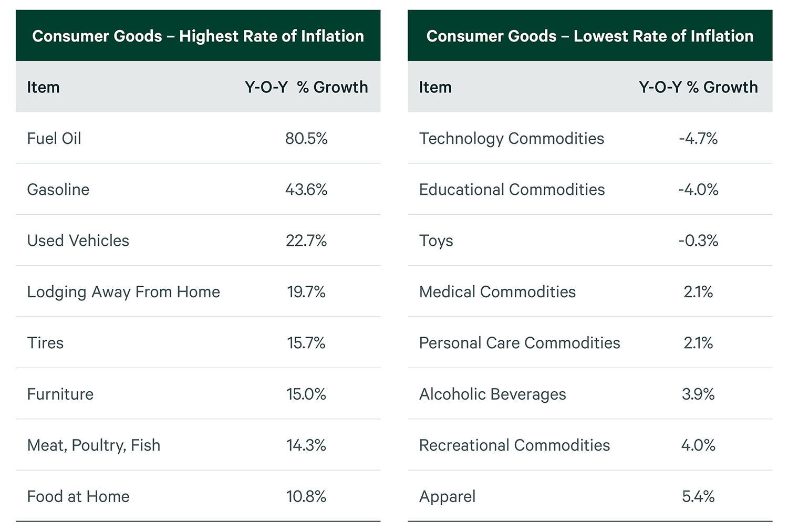This screenshot has height=532, width=788.
Task: Click the Used Vehicles label
Action: click(x=78, y=241)
